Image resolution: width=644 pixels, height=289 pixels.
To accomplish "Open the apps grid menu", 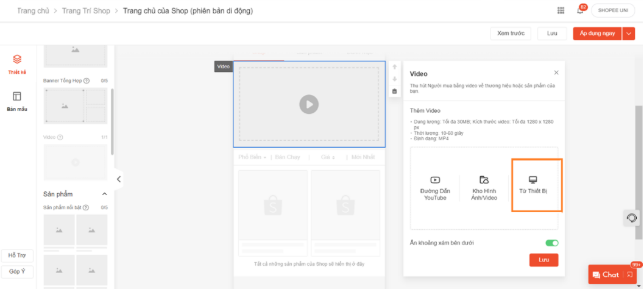I will 561,10.
